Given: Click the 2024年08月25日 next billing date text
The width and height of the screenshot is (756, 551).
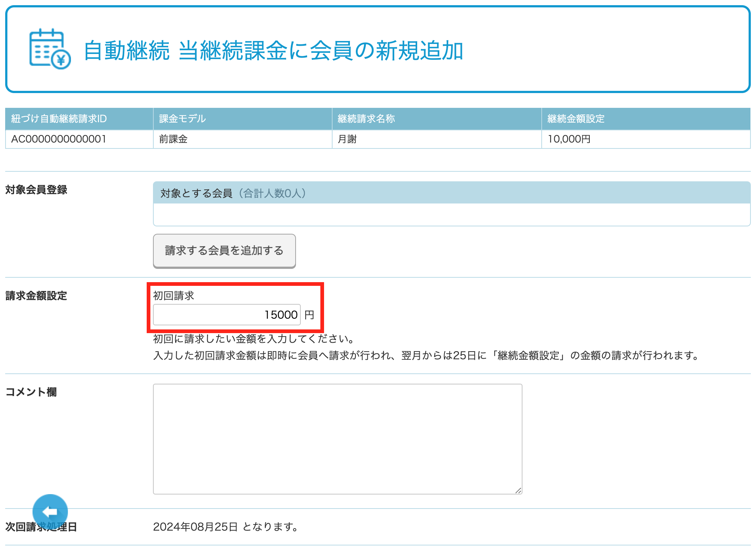Looking at the screenshot, I should click(x=195, y=527).
